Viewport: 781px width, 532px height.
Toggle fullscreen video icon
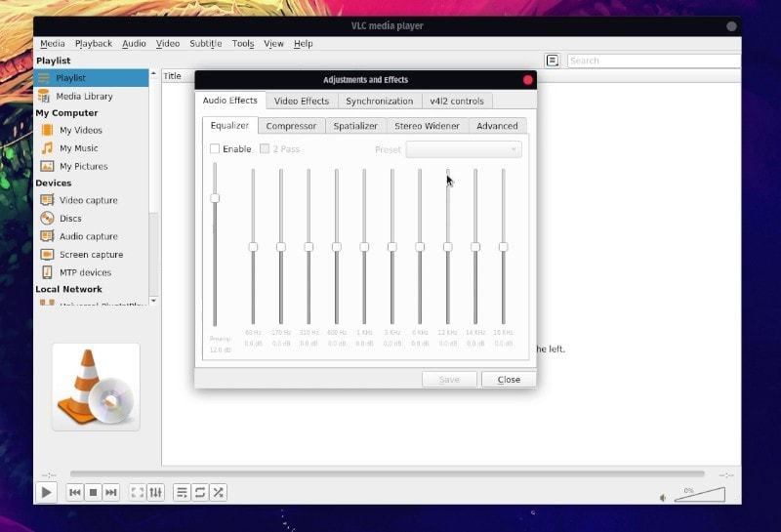[x=138, y=493]
